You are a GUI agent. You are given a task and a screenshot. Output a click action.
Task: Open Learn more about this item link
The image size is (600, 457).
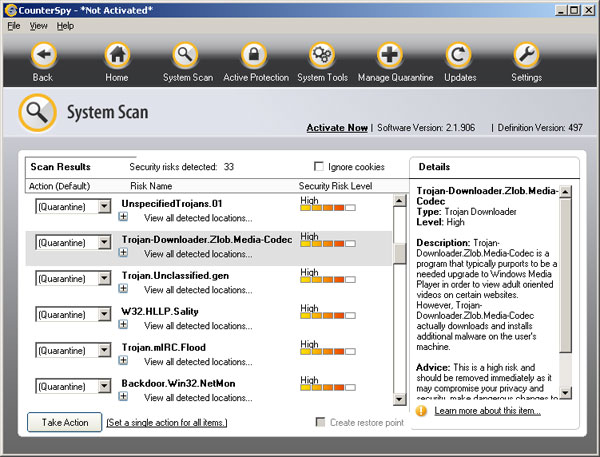click(488, 411)
